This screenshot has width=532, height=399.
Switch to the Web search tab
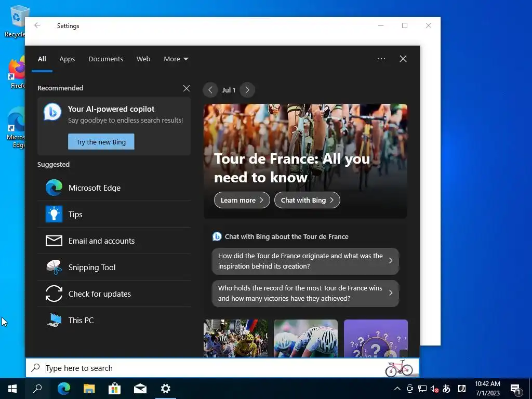(143, 59)
